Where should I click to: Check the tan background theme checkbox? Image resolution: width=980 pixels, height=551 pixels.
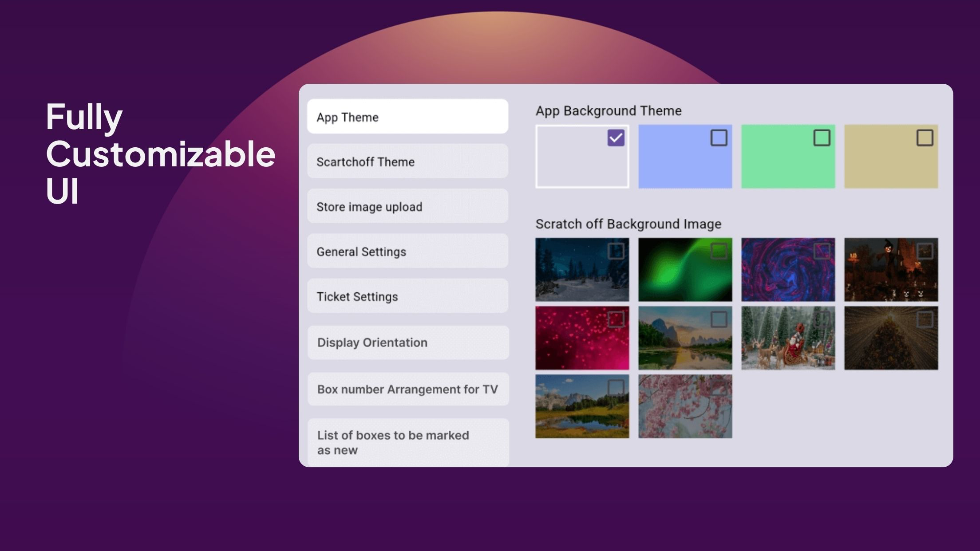tap(925, 138)
